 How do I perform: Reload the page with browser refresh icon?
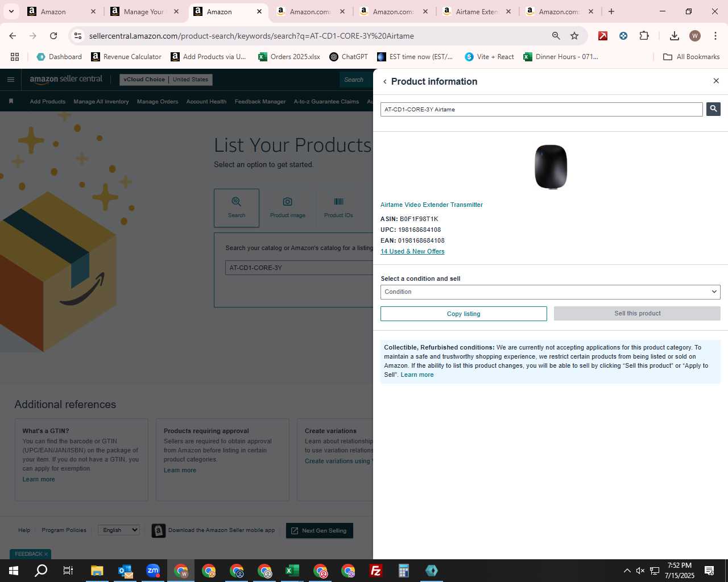53,36
